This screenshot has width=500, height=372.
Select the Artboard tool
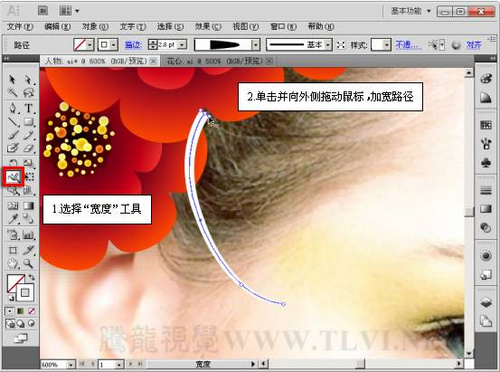[12, 250]
